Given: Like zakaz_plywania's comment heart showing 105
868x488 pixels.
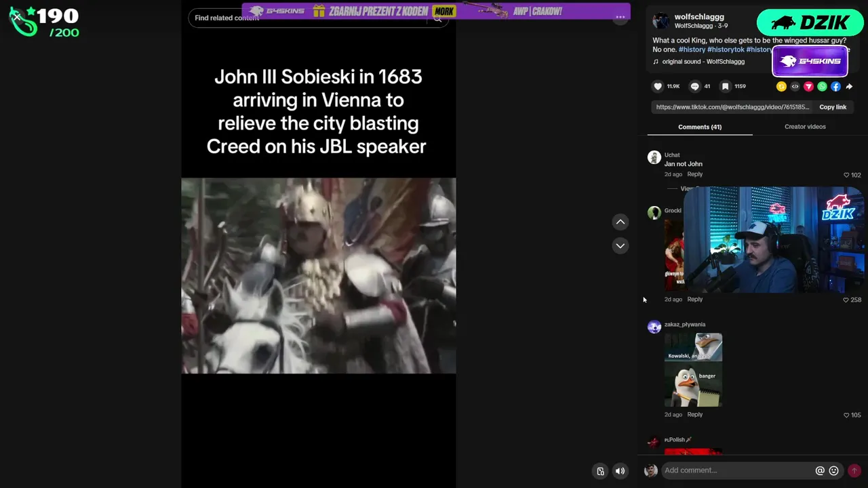Looking at the screenshot, I should [x=846, y=415].
